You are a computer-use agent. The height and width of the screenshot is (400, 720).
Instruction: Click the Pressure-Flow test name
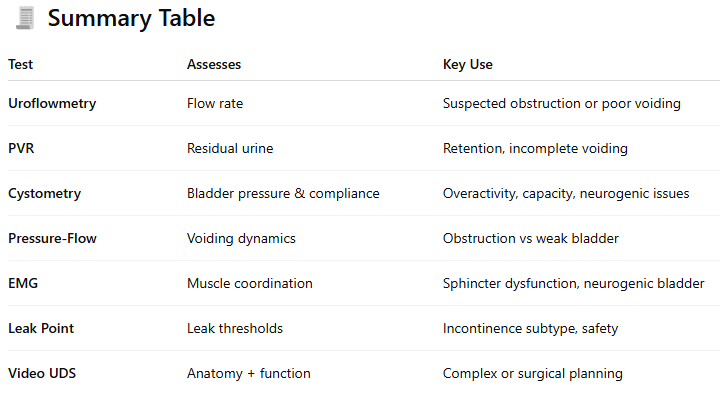52,238
